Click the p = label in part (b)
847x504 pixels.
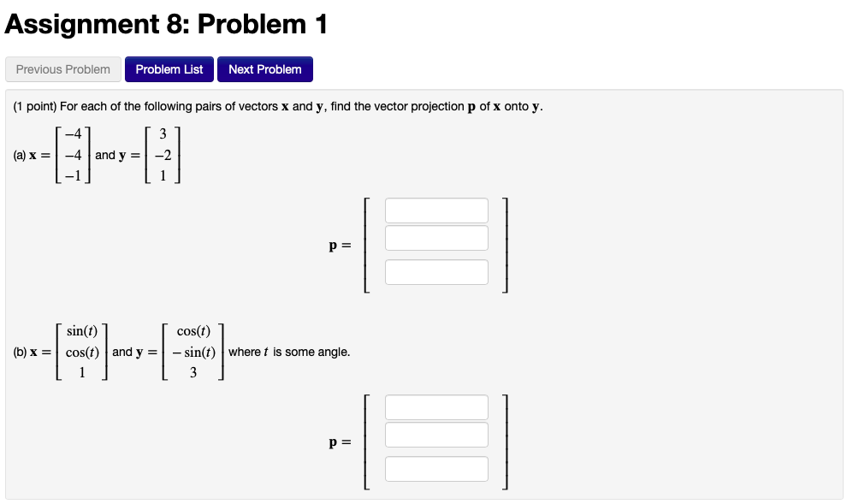point(339,442)
